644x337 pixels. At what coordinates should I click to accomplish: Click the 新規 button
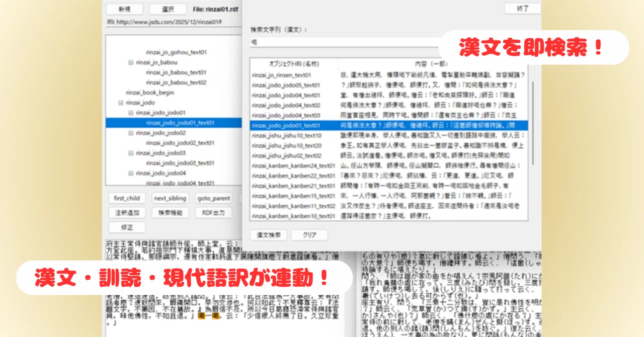(x=125, y=9)
